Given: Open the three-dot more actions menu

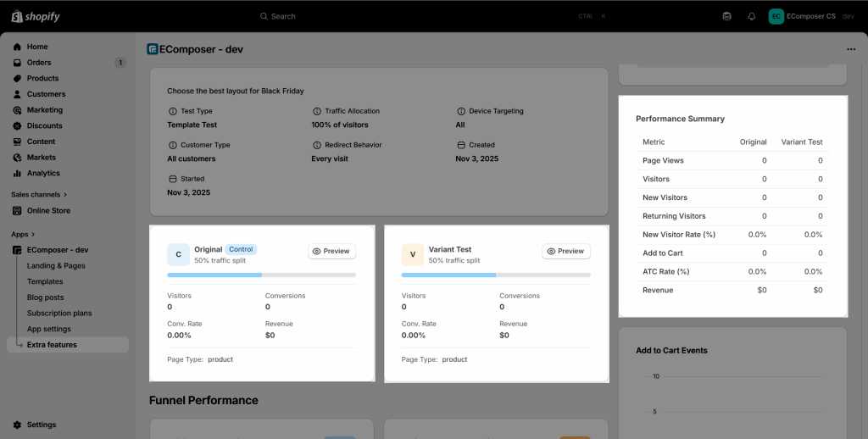Looking at the screenshot, I should click(x=851, y=49).
